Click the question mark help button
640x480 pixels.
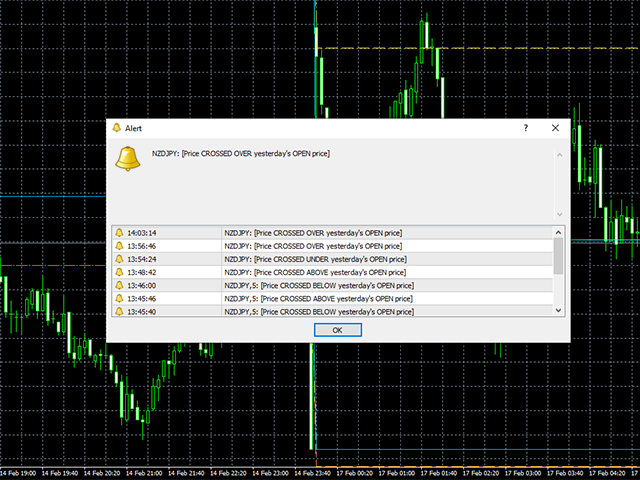pos(526,128)
